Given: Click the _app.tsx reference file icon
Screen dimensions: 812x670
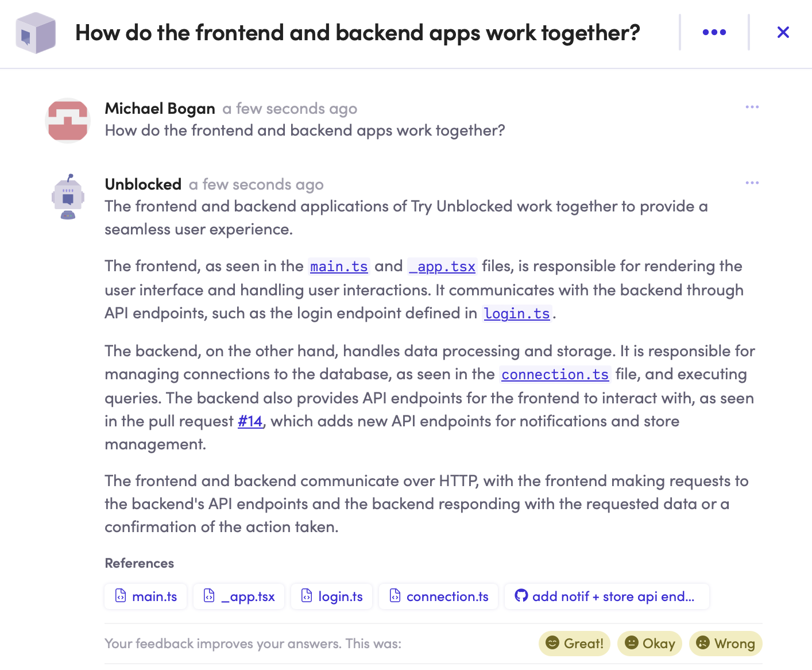Looking at the screenshot, I should (210, 596).
